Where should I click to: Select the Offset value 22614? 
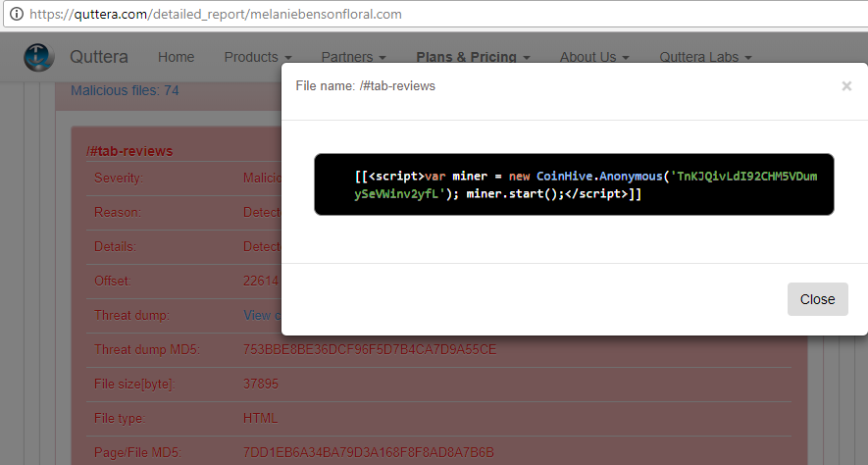coord(261,282)
